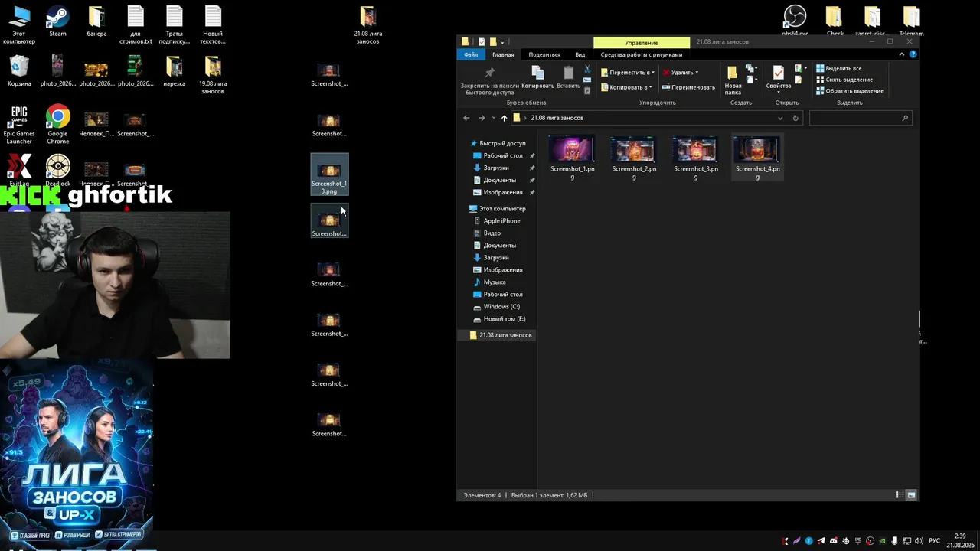Open Музыка in the navigation pane
This screenshot has width=980, height=551.
pos(489,282)
